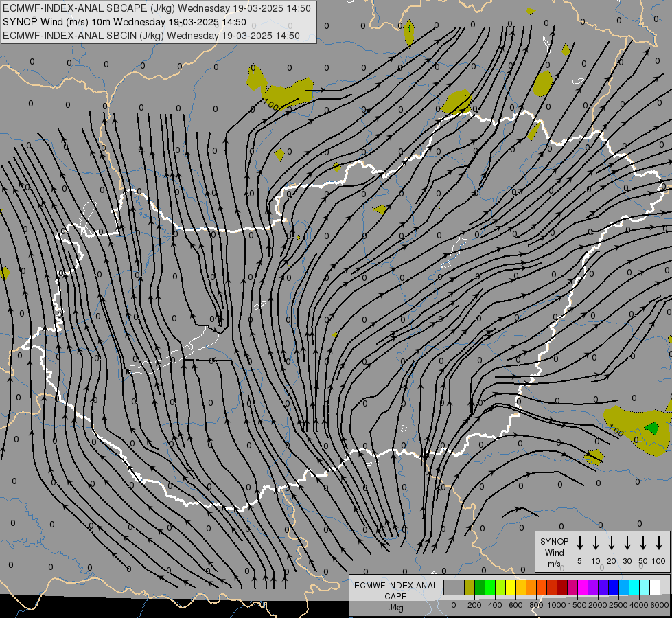Pick the amber swatch at the 600 tick
This screenshot has width=672, height=618.
click(521, 587)
